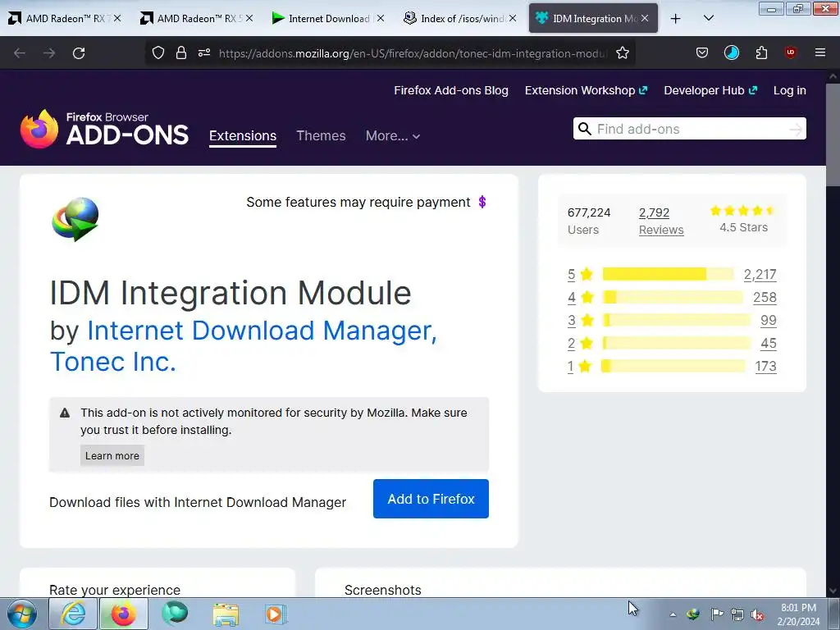Go back using the browser back arrow

point(20,53)
